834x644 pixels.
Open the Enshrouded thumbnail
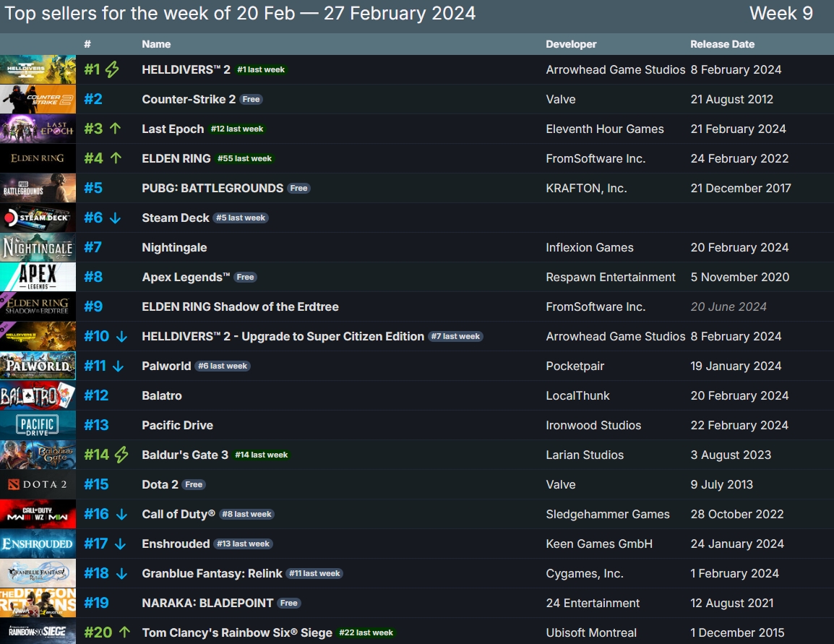(38, 544)
